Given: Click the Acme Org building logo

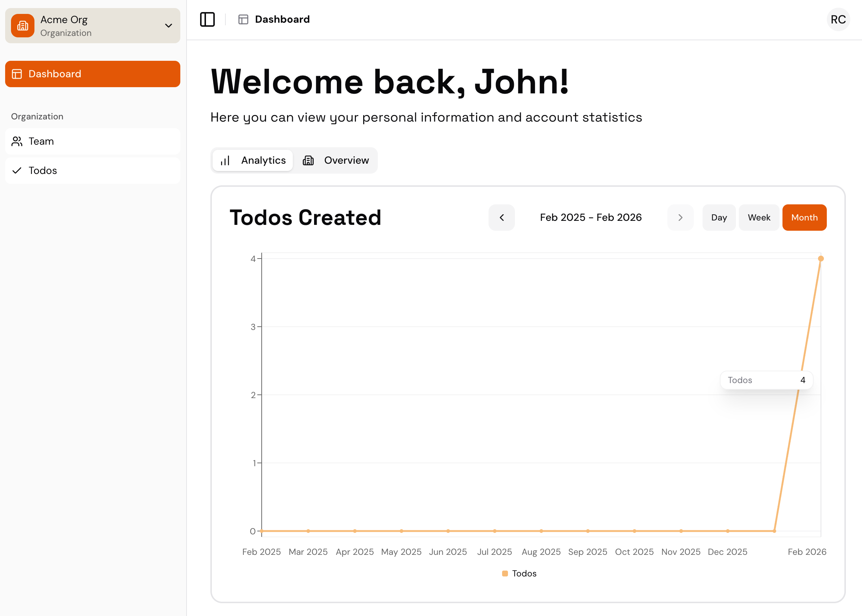Looking at the screenshot, I should 23,26.
